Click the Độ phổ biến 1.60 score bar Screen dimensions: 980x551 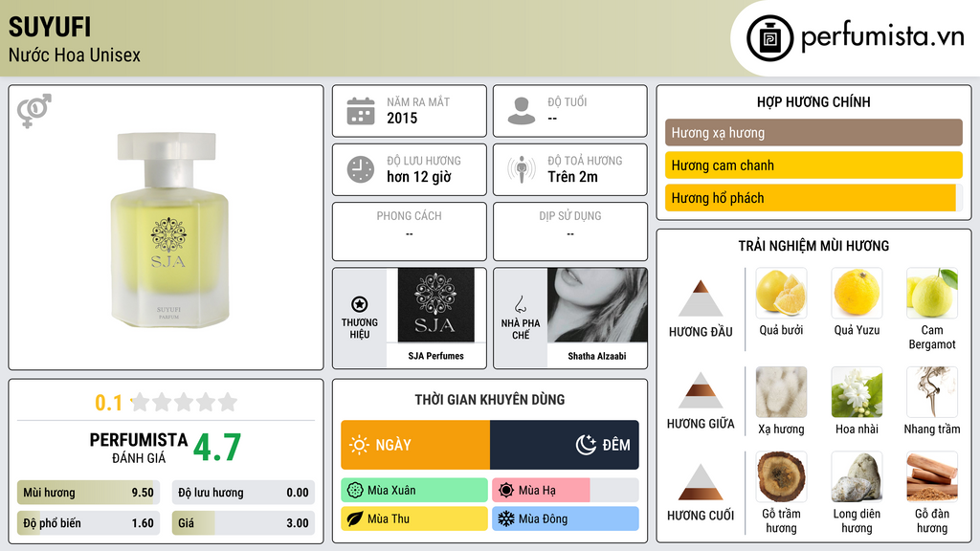(88, 523)
